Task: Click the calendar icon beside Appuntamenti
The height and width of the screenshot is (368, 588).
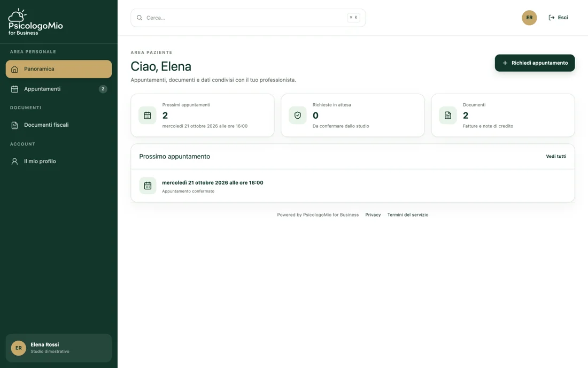Action: [14, 89]
